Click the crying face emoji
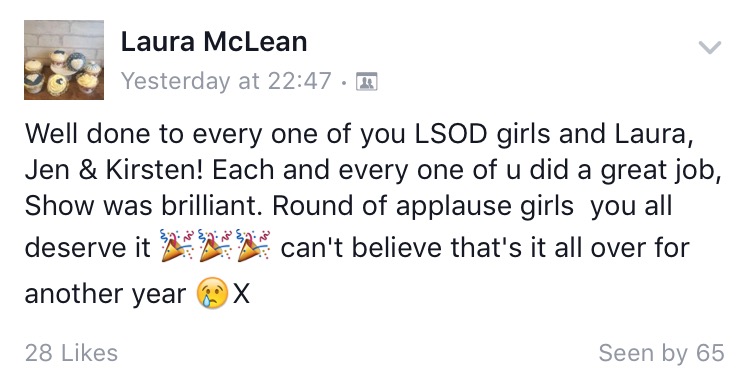Image resolution: width=750 pixels, height=389 pixels. tap(212, 292)
